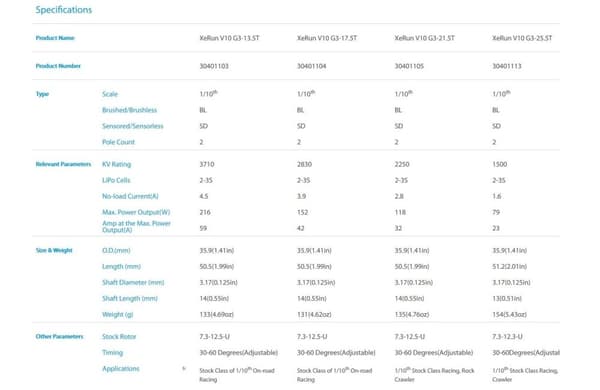The image size is (600, 390).
Task: Click product number 30401113
Action: click(x=507, y=66)
